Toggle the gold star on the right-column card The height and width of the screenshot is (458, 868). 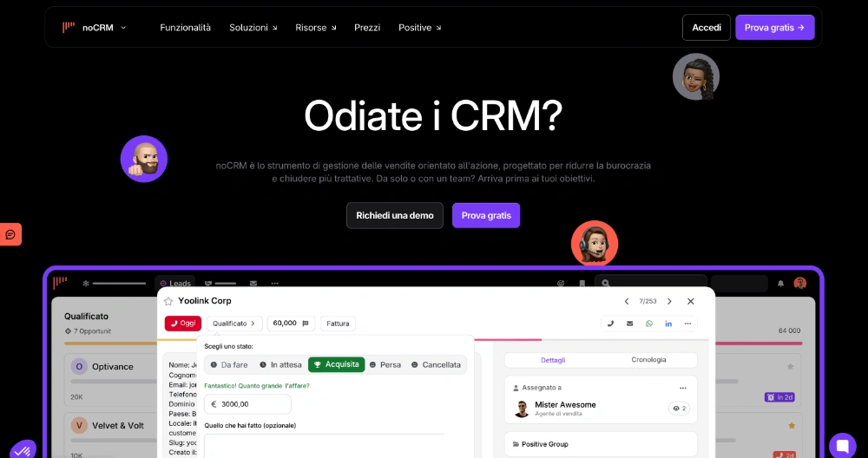[792, 425]
